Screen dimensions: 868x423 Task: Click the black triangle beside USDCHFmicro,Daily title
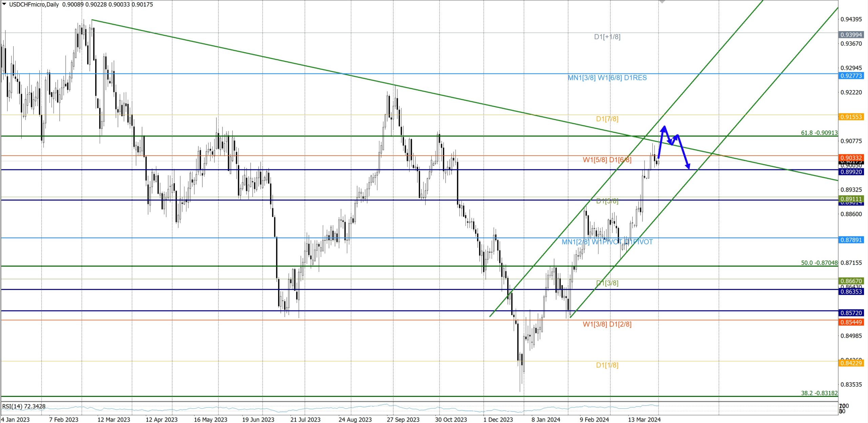(4, 4)
